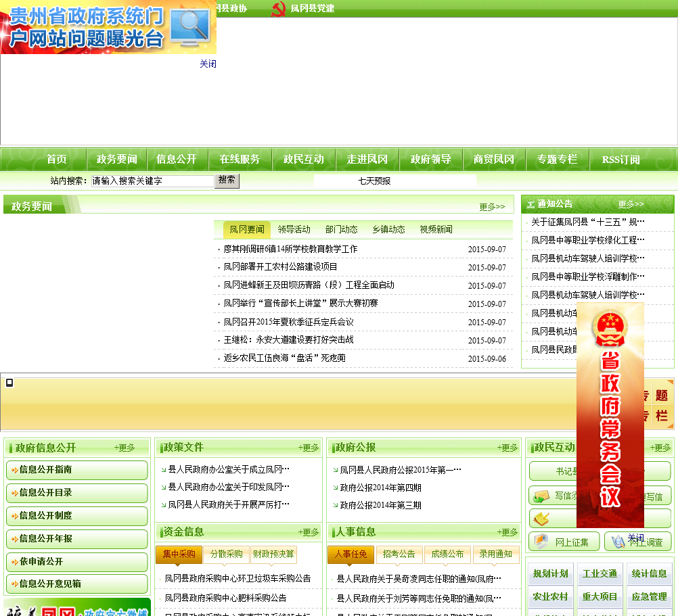Switch to the 分散采购 tab
Screen dimensions: 678x616
[x=226, y=554]
